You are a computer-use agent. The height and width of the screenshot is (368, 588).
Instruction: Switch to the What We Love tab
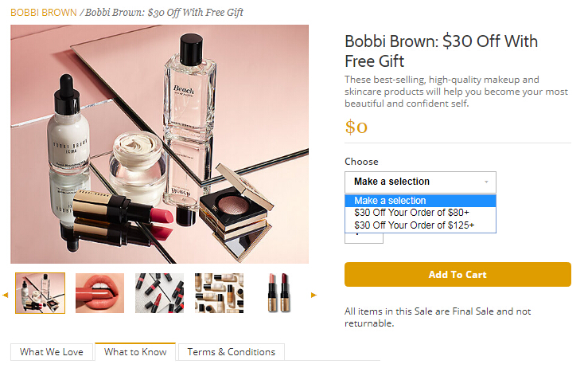(52, 352)
